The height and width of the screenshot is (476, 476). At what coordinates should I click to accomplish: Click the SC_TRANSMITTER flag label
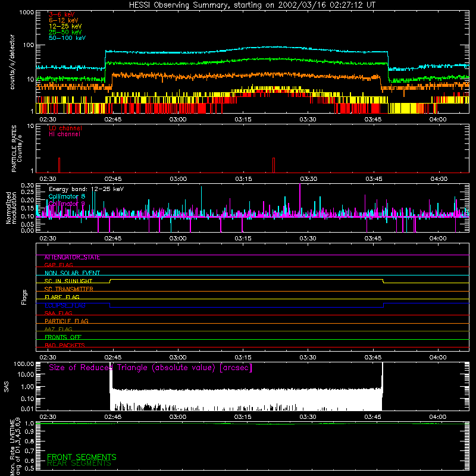68,289
